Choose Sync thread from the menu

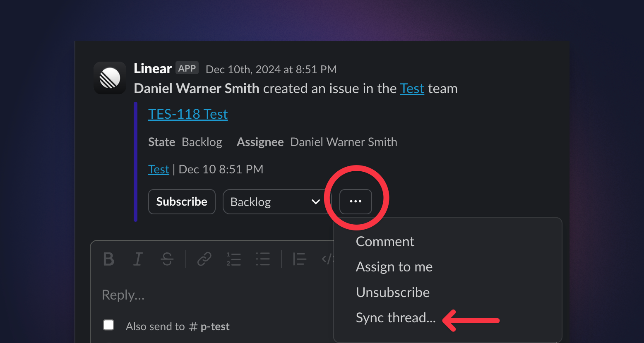(395, 318)
